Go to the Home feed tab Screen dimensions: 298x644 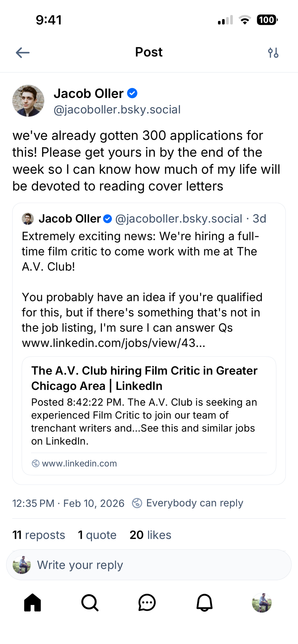(x=33, y=602)
